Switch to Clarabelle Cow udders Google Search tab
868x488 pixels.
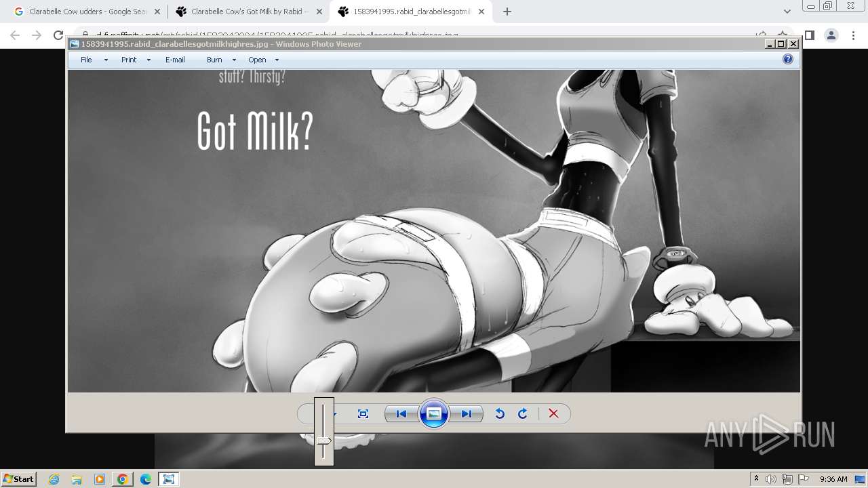click(x=88, y=12)
